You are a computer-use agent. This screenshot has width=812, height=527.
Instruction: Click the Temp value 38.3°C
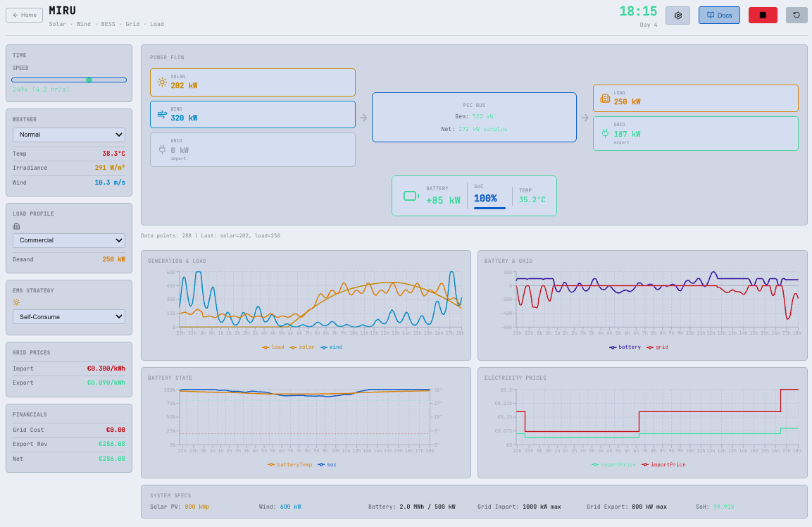click(113, 154)
